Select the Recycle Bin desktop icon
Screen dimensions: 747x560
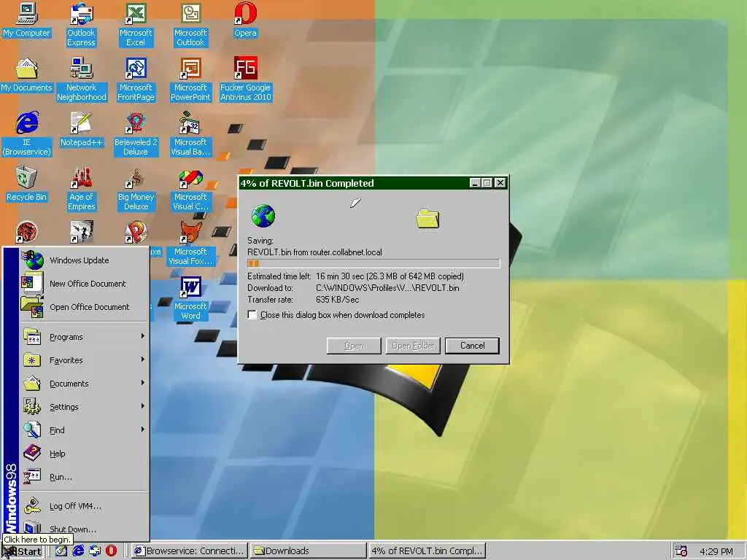click(27, 184)
